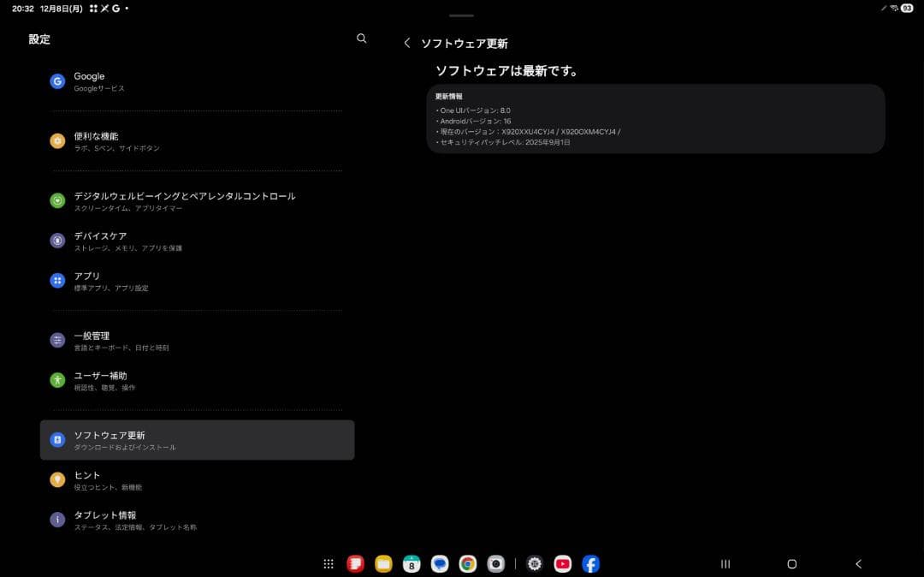The image size is (924, 577).
Task: Launch the Camera app from the taskbar
Action: 497,563
